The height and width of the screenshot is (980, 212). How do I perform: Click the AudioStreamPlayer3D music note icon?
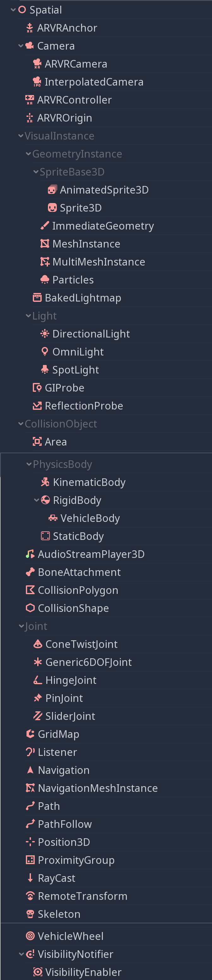(30, 554)
